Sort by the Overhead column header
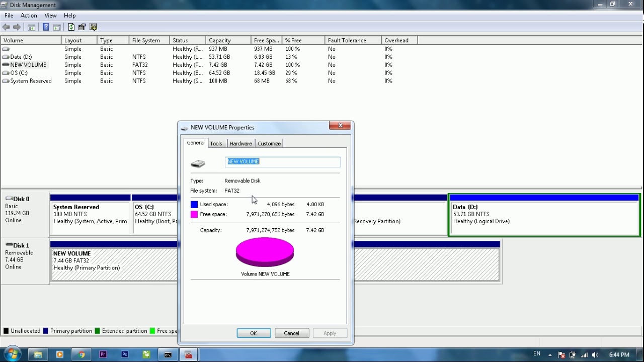Viewport: 644px width, 362px height. coord(399,40)
